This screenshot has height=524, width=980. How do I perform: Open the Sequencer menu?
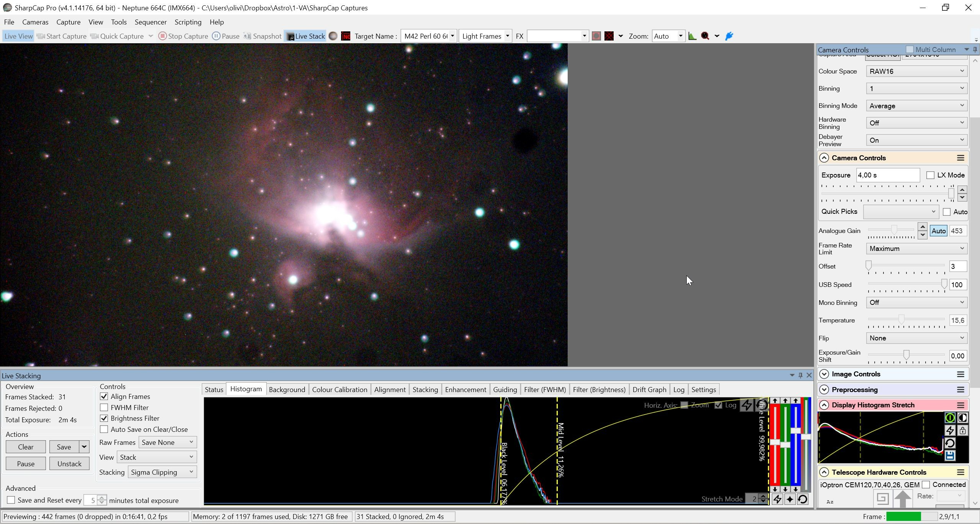[x=150, y=22]
